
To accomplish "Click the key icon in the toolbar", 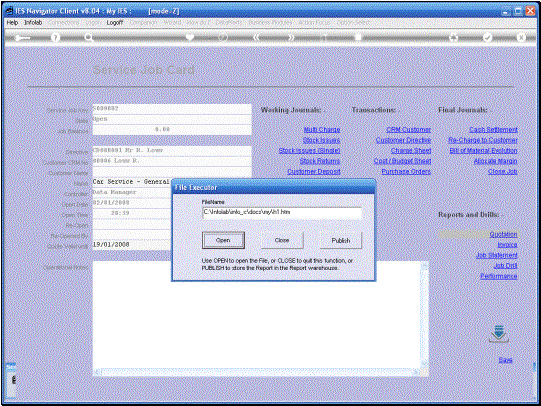I will pos(22,38).
